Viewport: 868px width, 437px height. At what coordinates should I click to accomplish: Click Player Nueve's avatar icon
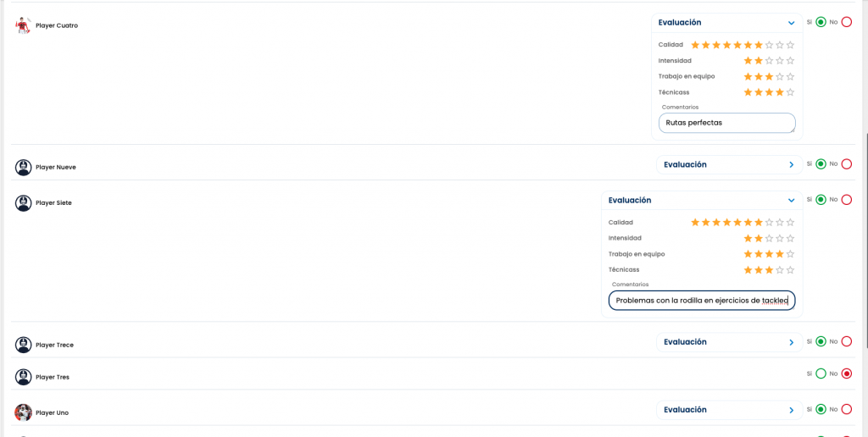pos(23,168)
